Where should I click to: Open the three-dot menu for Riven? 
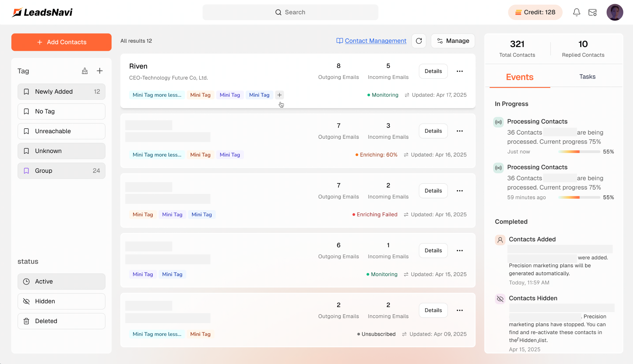coord(460,71)
